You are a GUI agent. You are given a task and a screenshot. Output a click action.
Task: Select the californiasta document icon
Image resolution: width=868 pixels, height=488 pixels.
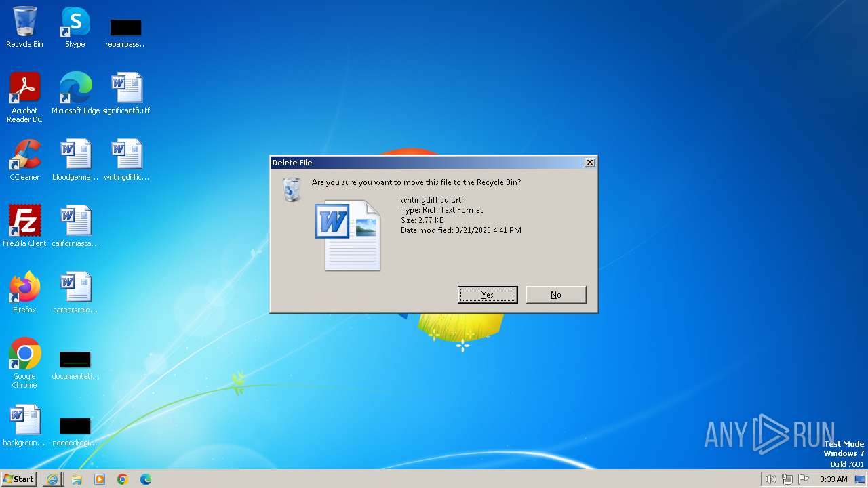75,226
